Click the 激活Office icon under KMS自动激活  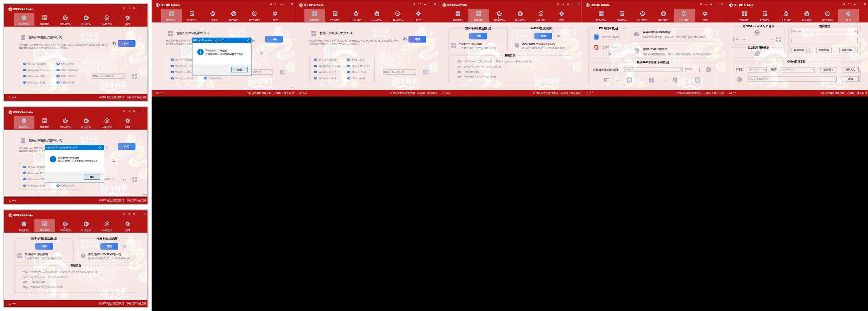[x=596, y=47]
